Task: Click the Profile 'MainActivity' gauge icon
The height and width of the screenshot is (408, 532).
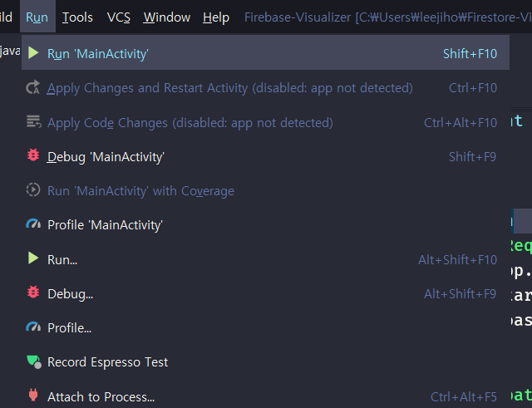Action: (33, 224)
